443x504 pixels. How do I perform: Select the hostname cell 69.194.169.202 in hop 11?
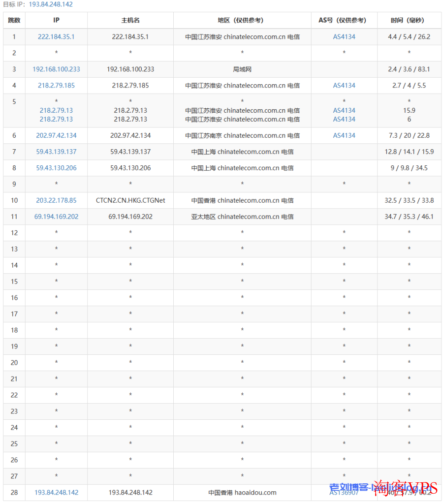point(130,217)
